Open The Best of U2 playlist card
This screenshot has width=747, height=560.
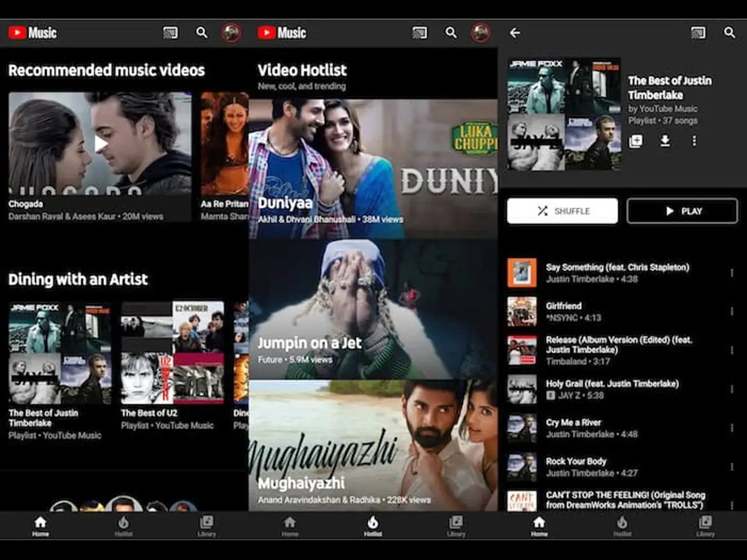172,353
